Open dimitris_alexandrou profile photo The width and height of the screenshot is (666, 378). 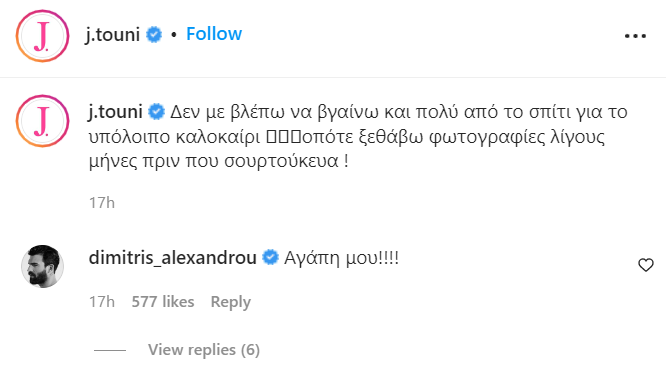point(42,266)
